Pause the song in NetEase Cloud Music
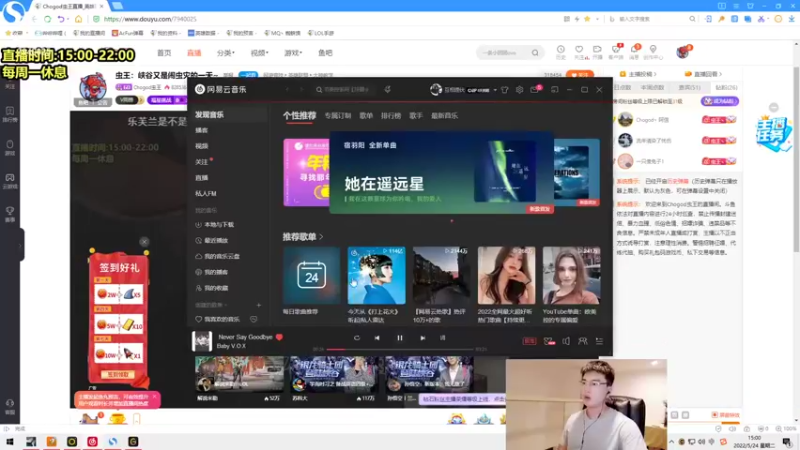Image resolution: width=800 pixels, height=450 pixels. pos(399,338)
